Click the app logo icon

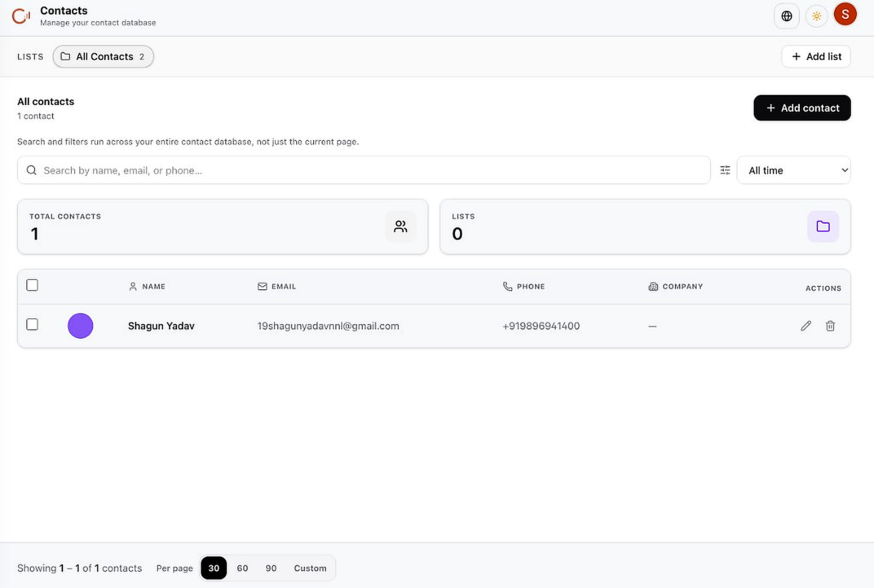point(21,16)
